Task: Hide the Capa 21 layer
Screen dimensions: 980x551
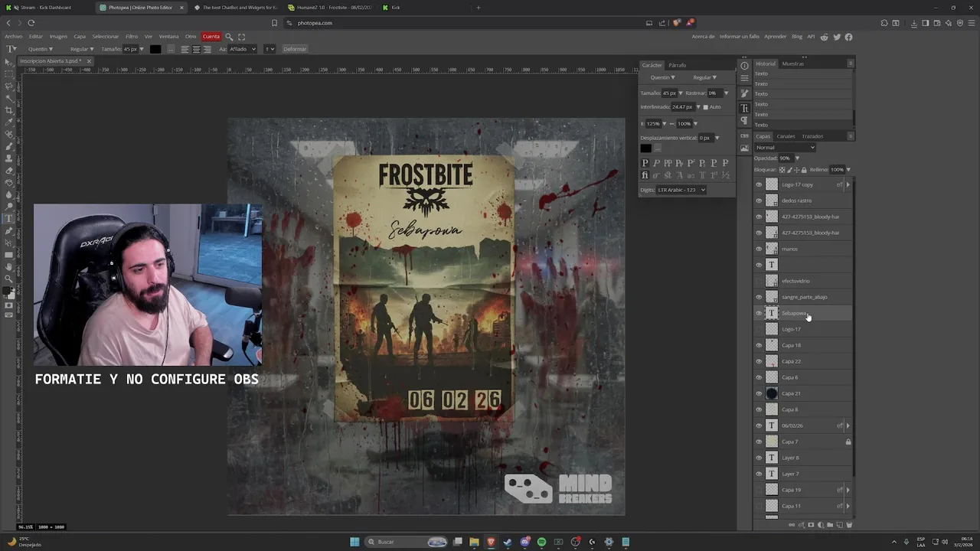Action: click(x=759, y=393)
